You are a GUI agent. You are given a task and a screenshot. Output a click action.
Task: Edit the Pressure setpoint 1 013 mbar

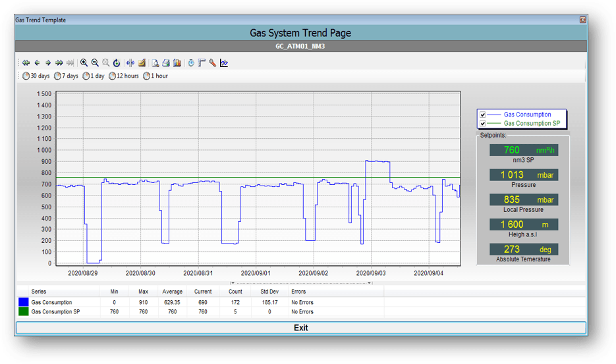(x=524, y=174)
